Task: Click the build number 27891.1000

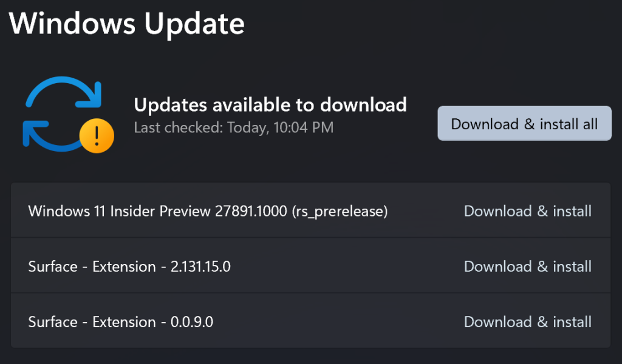Action: point(250,211)
